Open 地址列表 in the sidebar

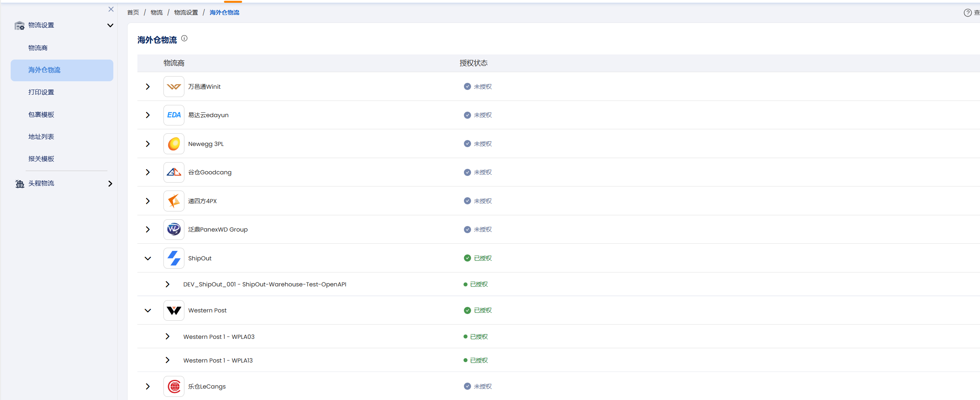point(41,137)
